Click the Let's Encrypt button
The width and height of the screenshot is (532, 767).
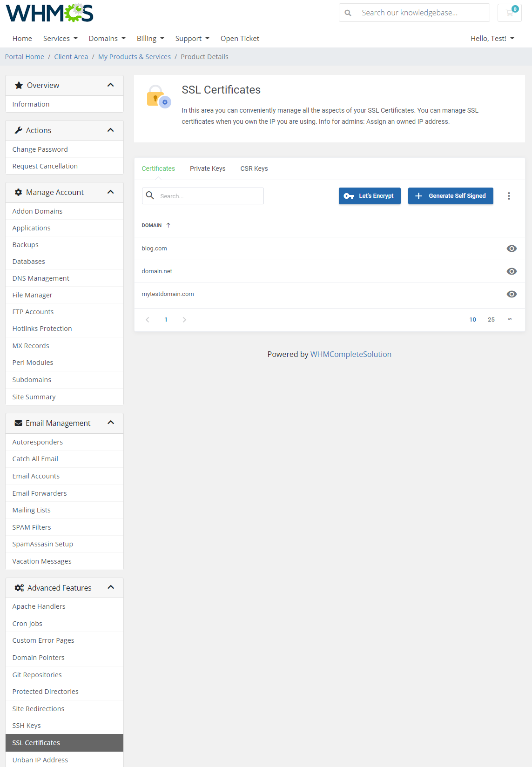pyautogui.click(x=370, y=196)
